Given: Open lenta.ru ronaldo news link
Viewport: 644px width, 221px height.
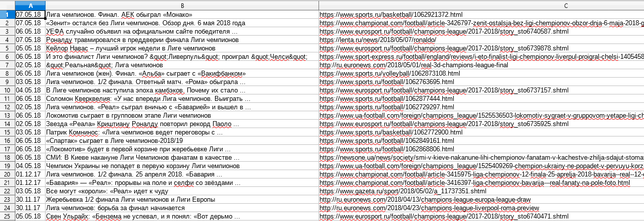Looking at the screenshot, I should (377, 40).
